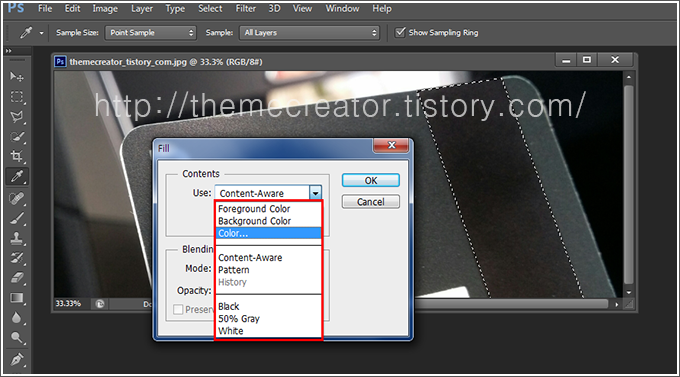
Task: Select the Pen tool
Action: coord(17,359)
